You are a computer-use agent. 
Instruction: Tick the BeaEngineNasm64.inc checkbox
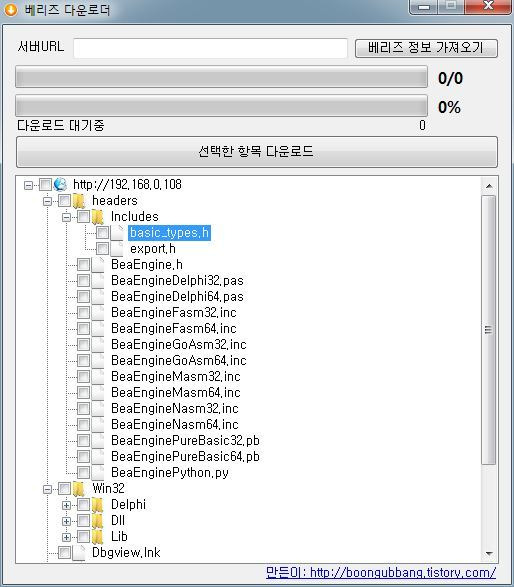pyautogui.click(x=83, y=425)
